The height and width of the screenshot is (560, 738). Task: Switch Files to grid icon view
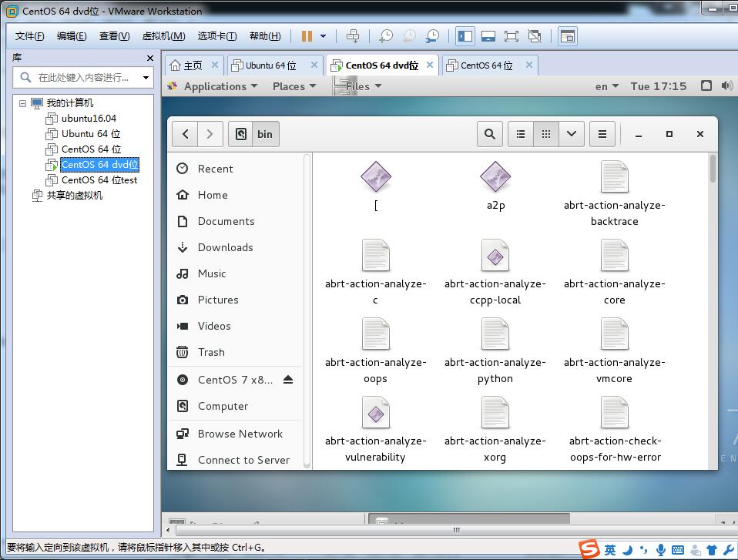[546, 134]
